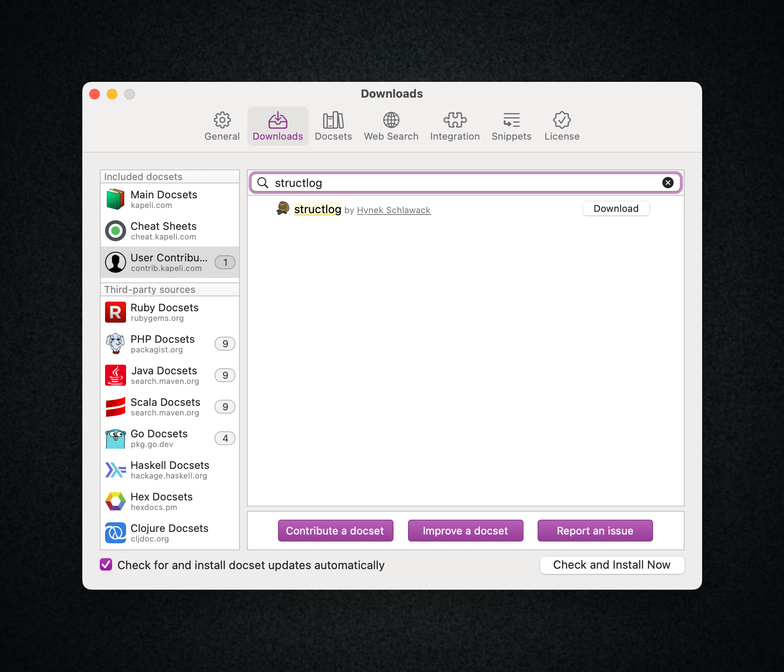The image size is (784, 672).
Task: Click the Ruby Docsets red R icon
Action: click(116, 312)
